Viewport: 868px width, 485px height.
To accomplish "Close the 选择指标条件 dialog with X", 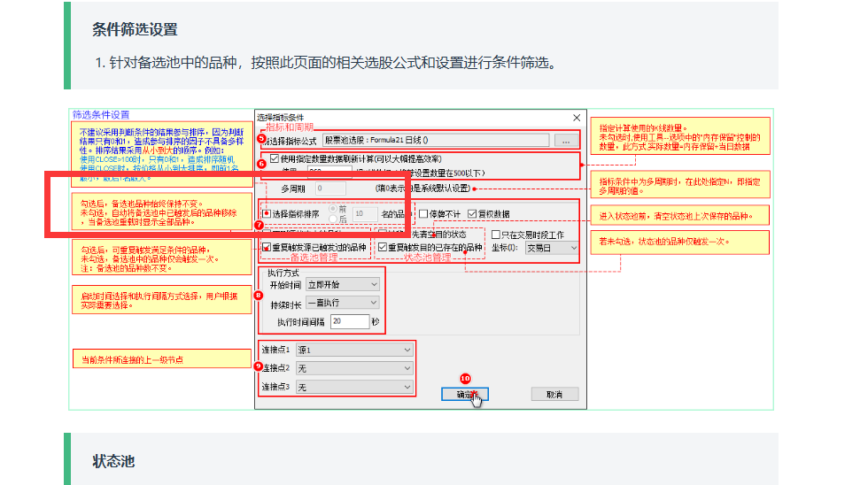I will coord(577,118).
